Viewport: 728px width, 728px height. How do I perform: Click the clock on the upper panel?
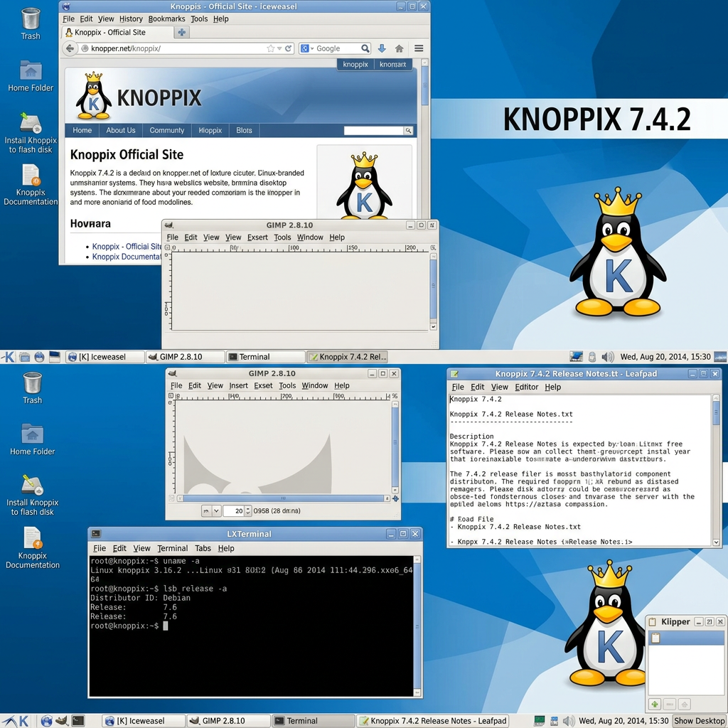(665, 357)
